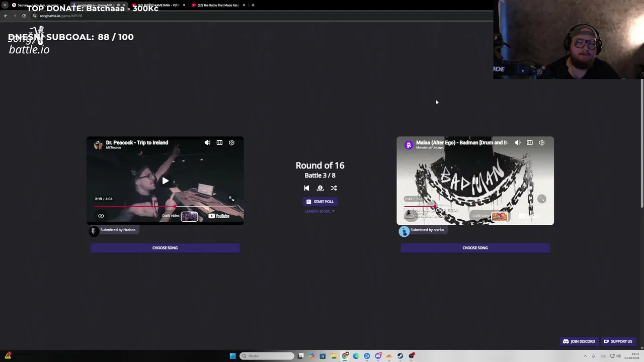Start the poll
The width and height of the screenshot is (644, 362).
tap(320, 202)
